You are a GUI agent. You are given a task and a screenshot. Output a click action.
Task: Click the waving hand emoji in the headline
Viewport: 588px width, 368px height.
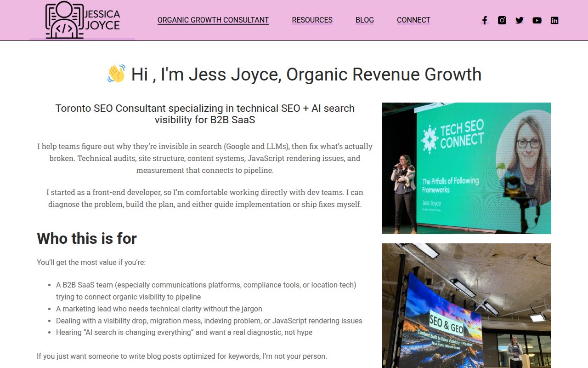[115, 74]
